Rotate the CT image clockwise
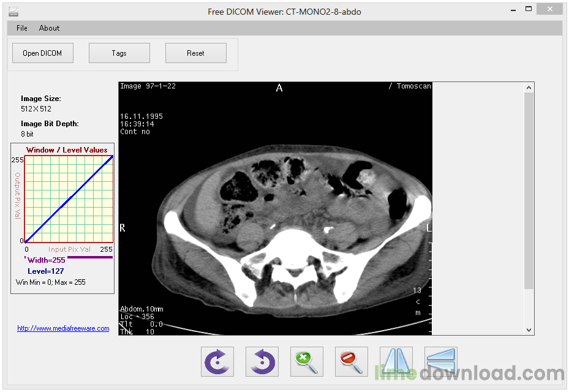569x392 pixels. [217, 361]
